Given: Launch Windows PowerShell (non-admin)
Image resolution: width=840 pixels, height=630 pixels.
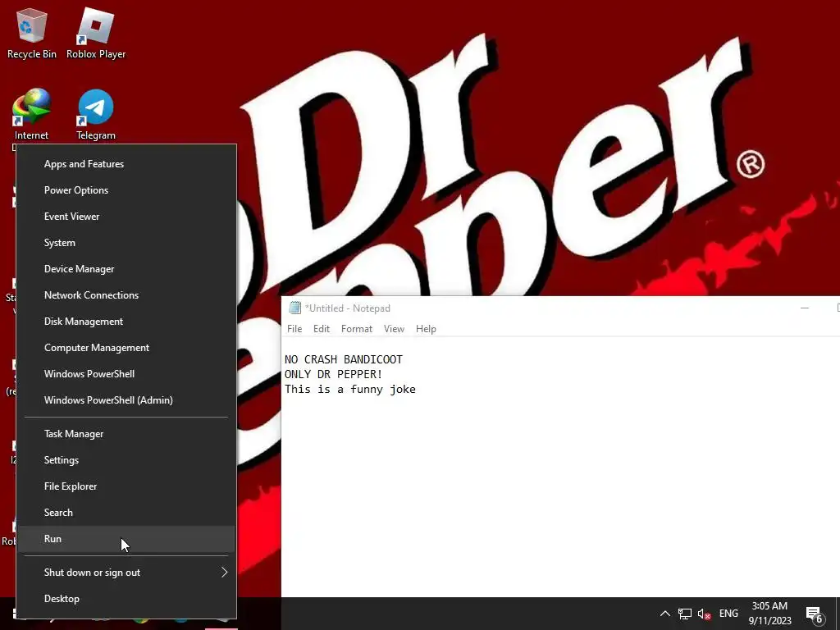Looking at the screenshot, I should 126,374.
